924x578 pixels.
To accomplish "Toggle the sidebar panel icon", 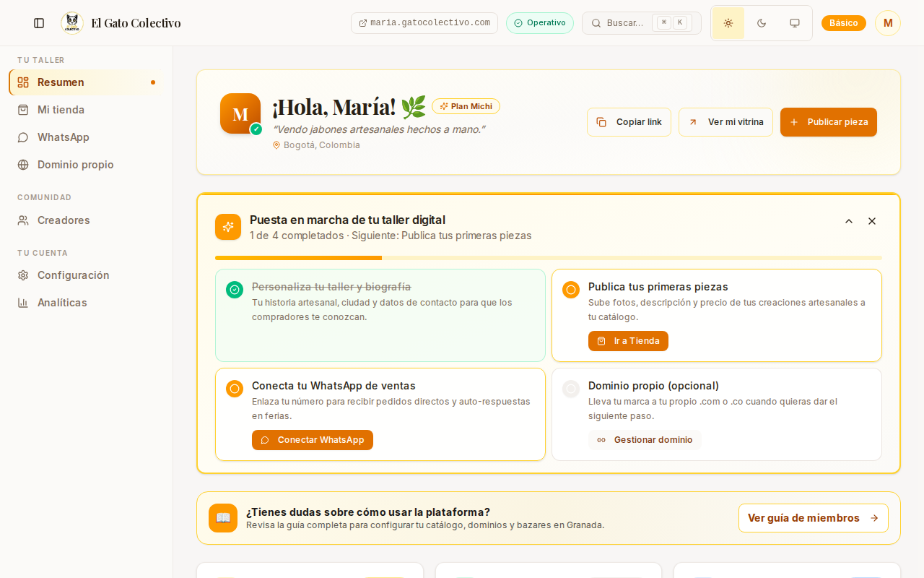I will 39,23.
